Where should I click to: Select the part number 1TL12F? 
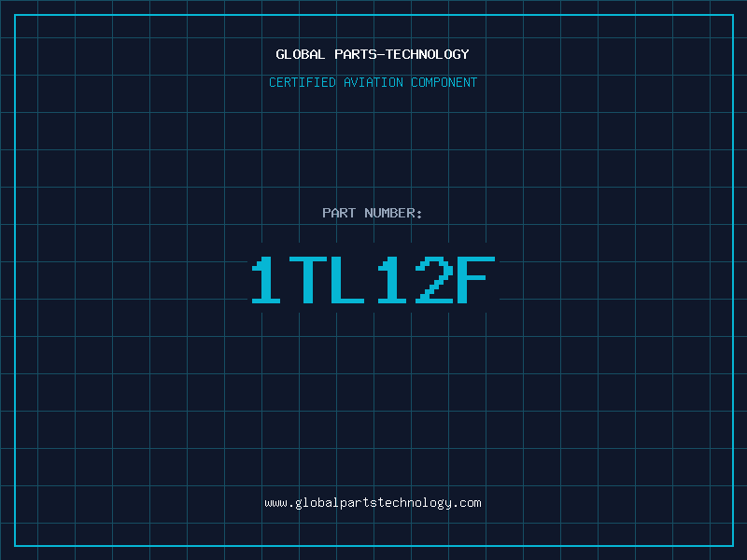pos(373,280)
